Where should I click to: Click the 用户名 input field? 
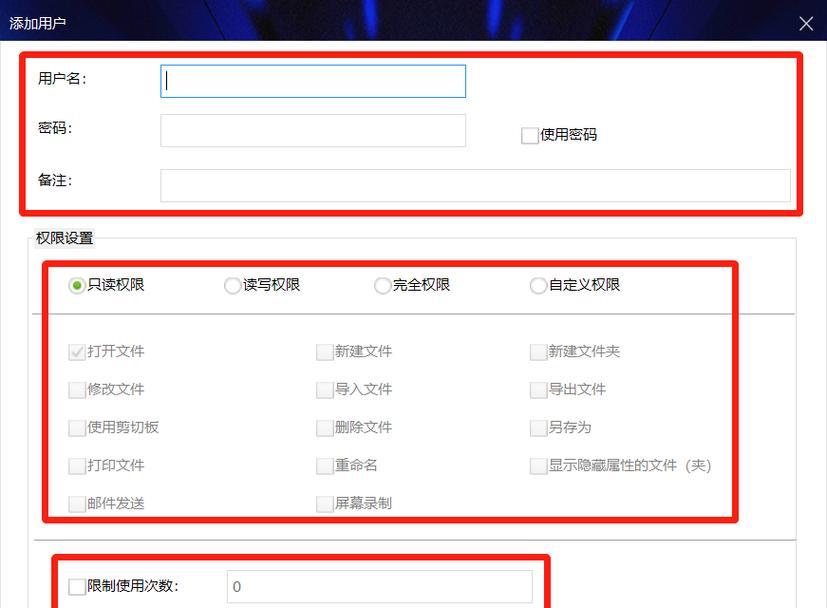pos(313,81)
